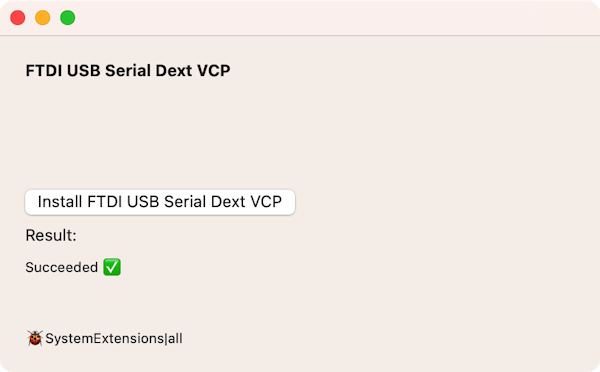Click the word "FTDI" in the bold heading

pos(44,71)
